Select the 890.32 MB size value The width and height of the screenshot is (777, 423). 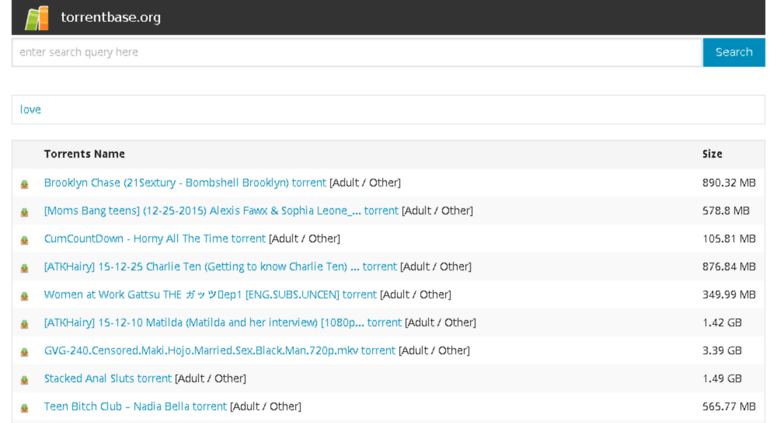(728, 183)
